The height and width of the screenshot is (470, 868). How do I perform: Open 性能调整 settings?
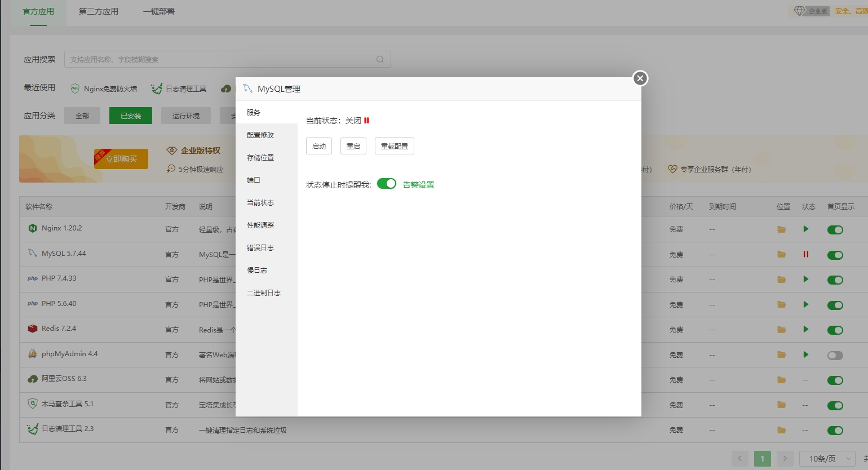point(267,225)
